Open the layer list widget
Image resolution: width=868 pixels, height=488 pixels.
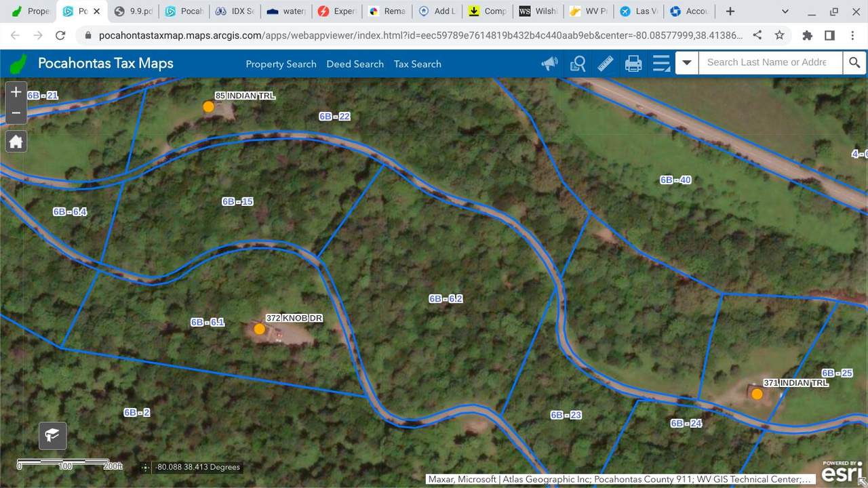click(x=661, y=64)
